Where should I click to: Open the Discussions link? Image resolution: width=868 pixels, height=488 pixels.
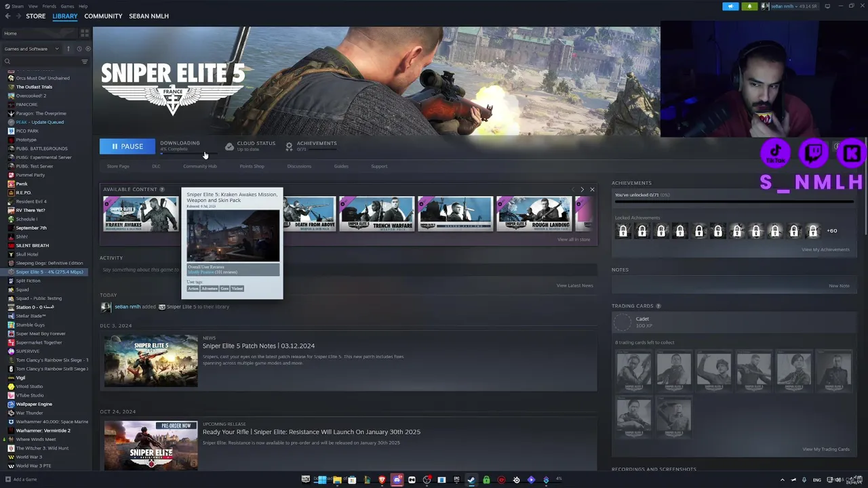[x=299, y=166]
